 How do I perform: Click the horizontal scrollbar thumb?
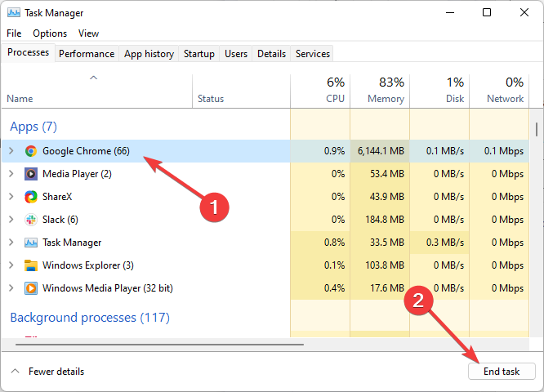159,345
